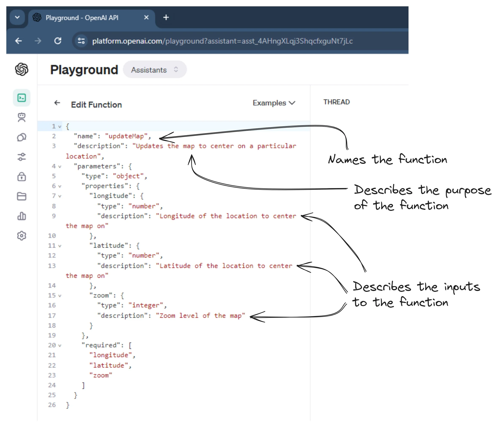Click the "number" value on line 8
504x427 pixels.
click(x=144, y=206)
